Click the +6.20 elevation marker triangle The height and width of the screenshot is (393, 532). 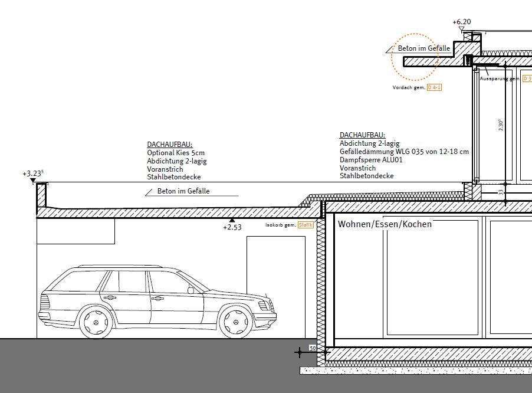pos(462,28)
